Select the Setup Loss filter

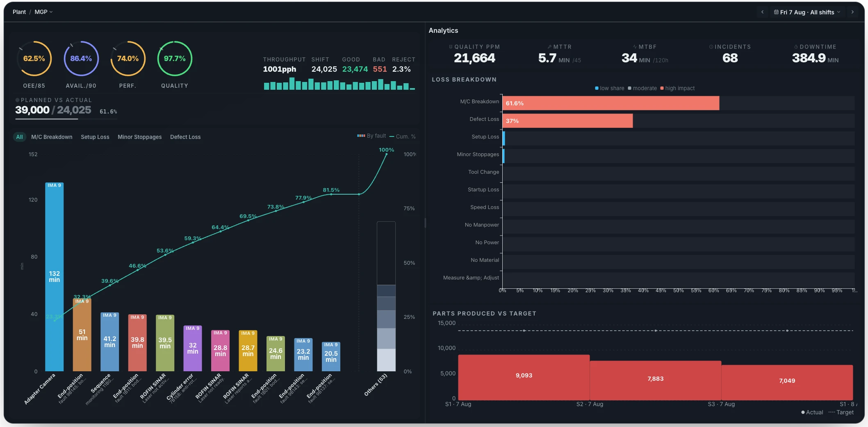click(x=95, y=137)
